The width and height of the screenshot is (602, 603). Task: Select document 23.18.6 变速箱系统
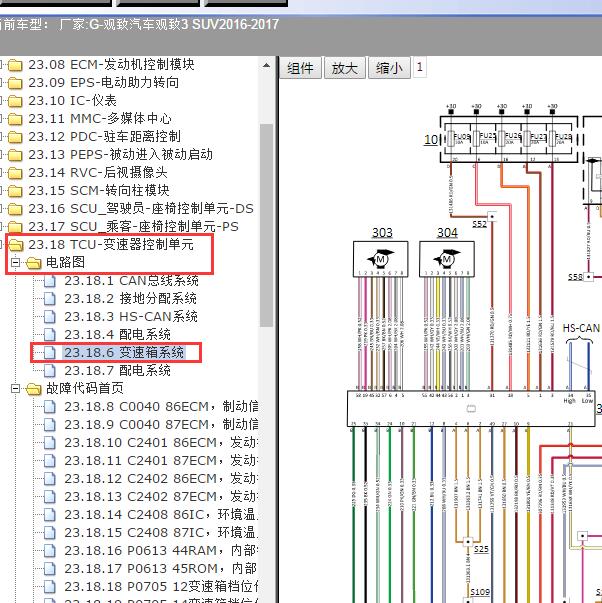pyautogui.click(x=124, y=353)
